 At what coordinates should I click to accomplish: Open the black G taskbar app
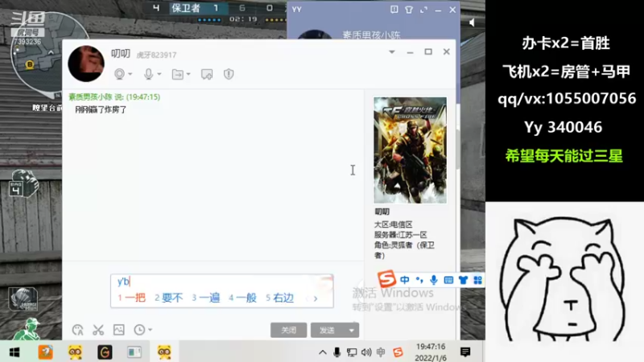[x=105, y=352]
